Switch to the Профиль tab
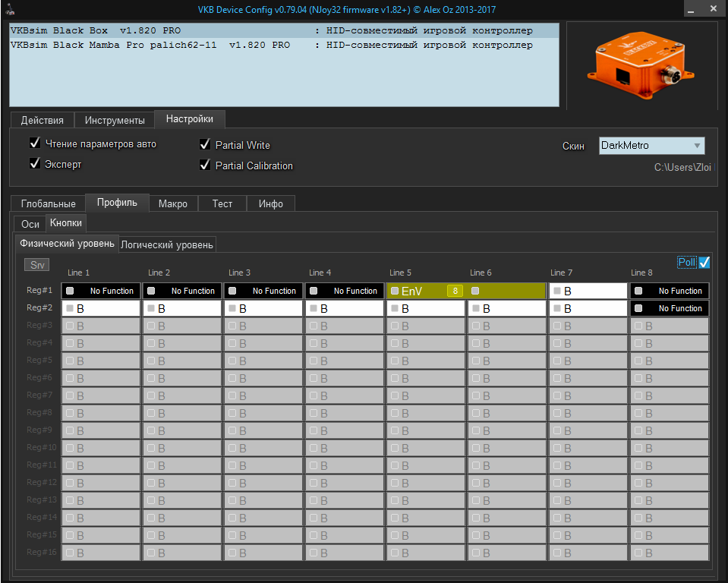 [x=117, y=203]
